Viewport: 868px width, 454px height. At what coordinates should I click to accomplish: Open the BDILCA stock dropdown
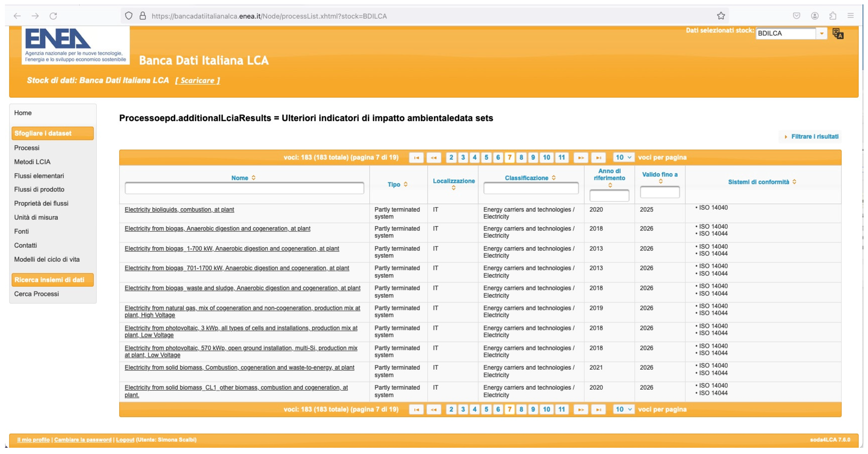tap(822, 33)
